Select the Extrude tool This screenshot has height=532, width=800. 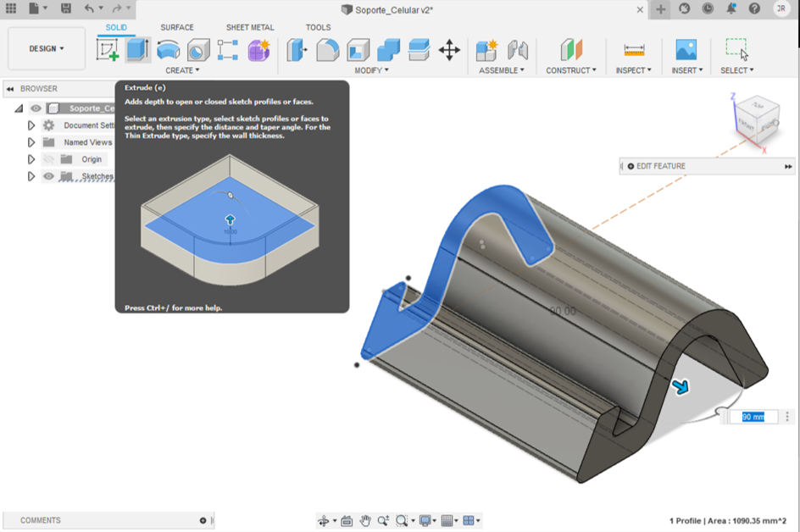[138, 50]
